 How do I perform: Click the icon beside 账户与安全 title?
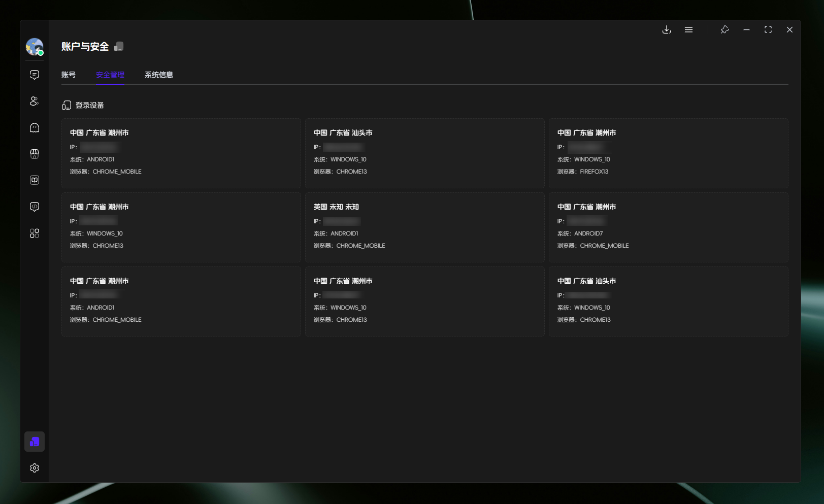(119, 47)
